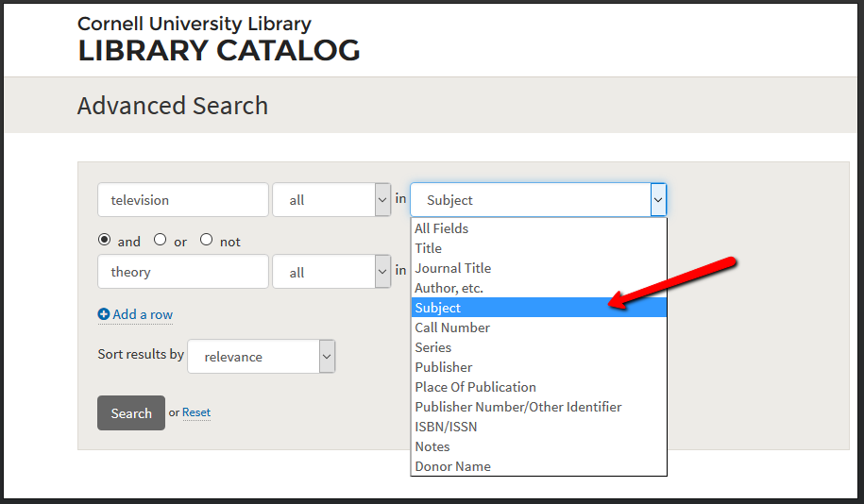Screen dimensions: 864x504
Task: Select highlighted 'Subject' option
Action: tap(539, 308)
